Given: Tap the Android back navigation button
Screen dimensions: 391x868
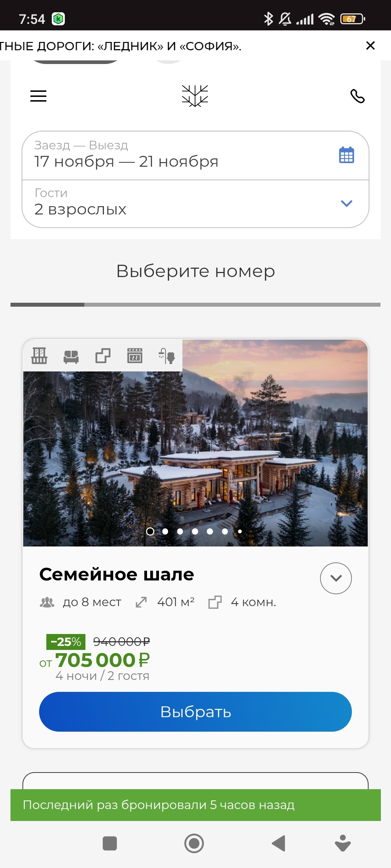Looking at the screenshot, I should [x=279, y=843].
